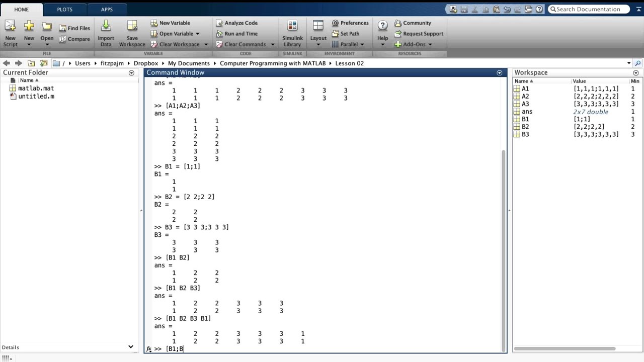Open the Clear Commands dropdown arrow
The width and height of the screenshot is (644, 362).
[272, 44]
